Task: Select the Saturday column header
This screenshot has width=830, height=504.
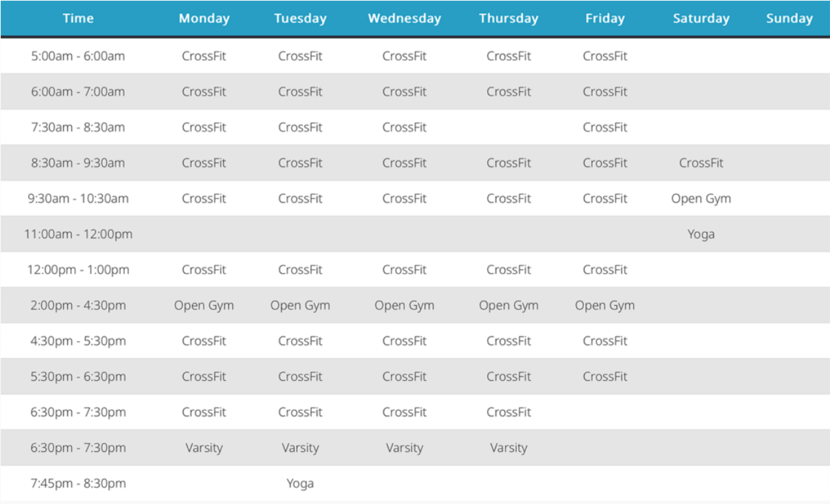Action: pos(701,18)
